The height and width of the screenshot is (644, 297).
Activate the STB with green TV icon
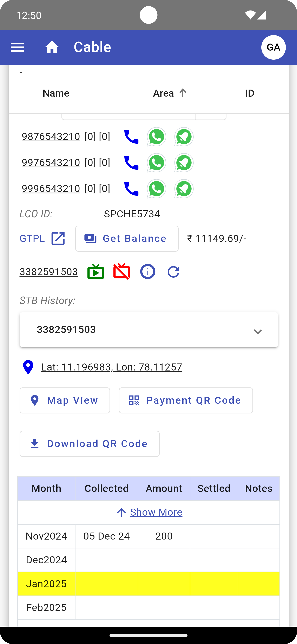96,272
